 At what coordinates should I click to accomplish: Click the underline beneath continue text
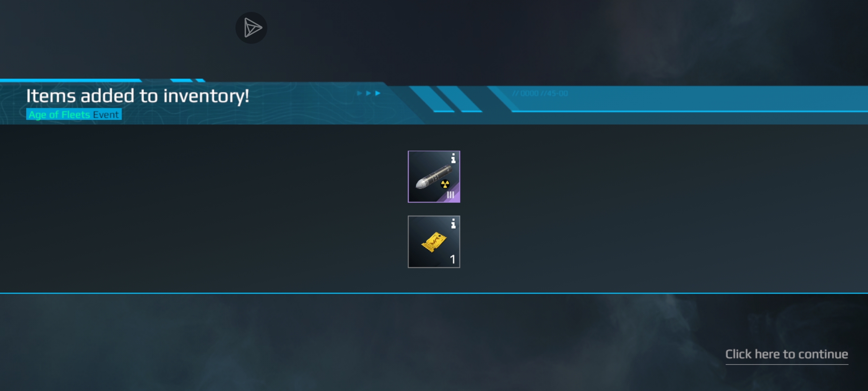pos(787,364)
